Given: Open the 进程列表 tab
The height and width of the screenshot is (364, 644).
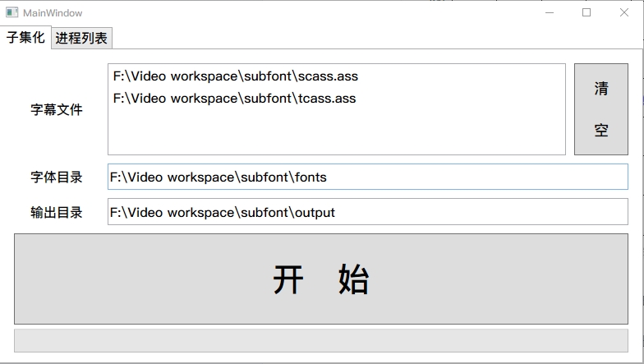Looking at the screenshot, I should pyautogui.click(x=81, y=39).
